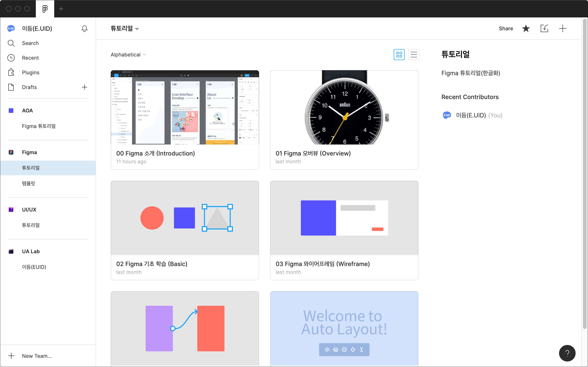588x367 pixels.
Task: Open the notifications bell
Action: (84, 29)
